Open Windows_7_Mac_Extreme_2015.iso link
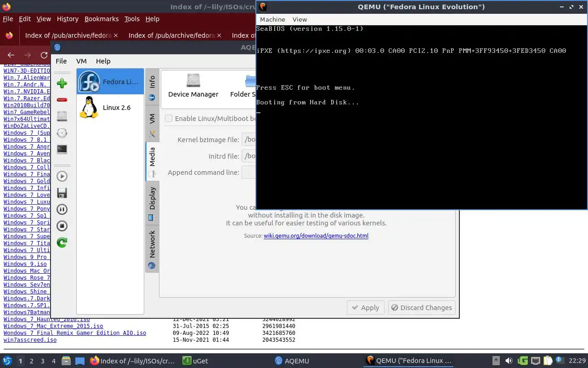 53,326
